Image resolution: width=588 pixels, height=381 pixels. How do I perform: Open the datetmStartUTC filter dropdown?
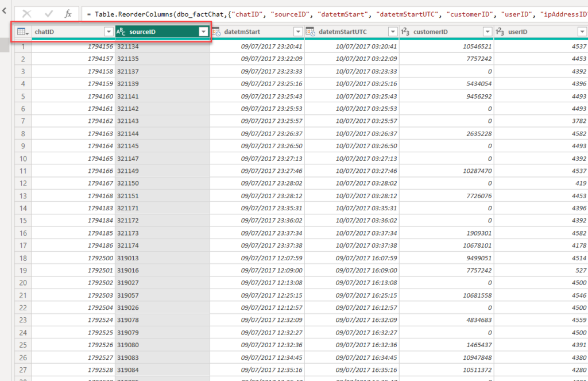tap(392, 32)
